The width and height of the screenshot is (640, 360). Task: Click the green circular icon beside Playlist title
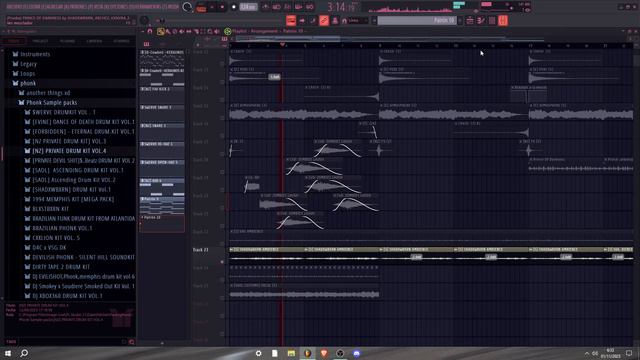[x=228, y=31]
